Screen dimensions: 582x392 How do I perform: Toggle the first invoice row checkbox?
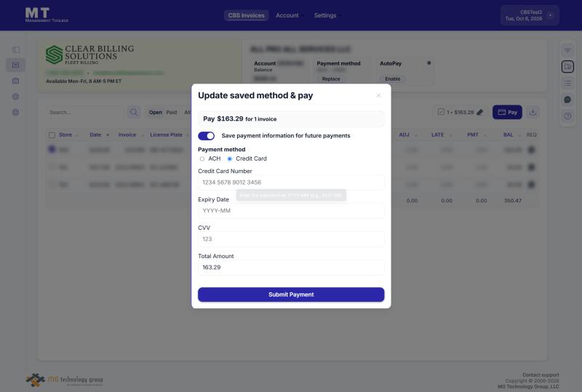[52, 149]
